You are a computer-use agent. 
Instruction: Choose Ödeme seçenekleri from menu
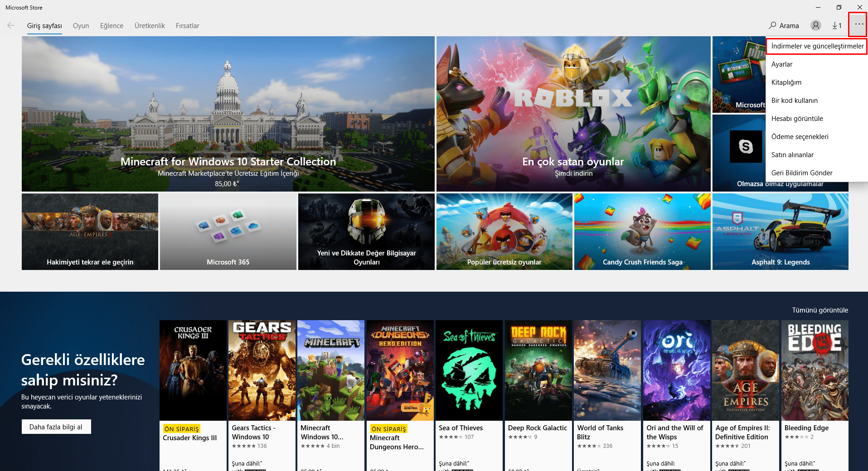pos(817,137)
